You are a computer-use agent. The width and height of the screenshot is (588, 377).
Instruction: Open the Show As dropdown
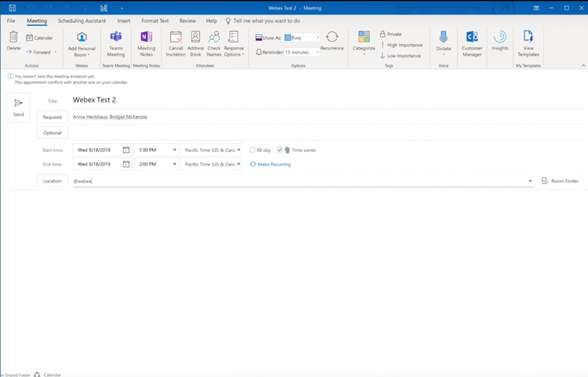pos(317,37)
